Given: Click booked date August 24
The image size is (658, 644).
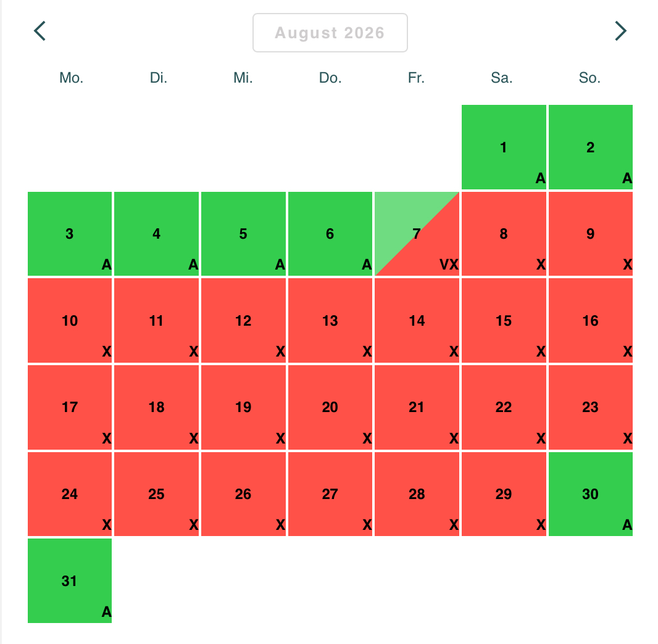Looking at the screenshot, I should pos(70,494).
